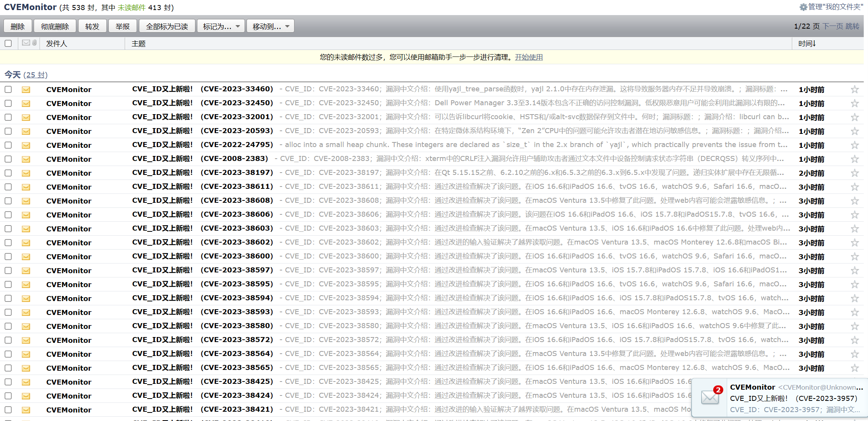868x421 pixels.
Task: Star the CVE-2023-38564 email
Action: 854,354
